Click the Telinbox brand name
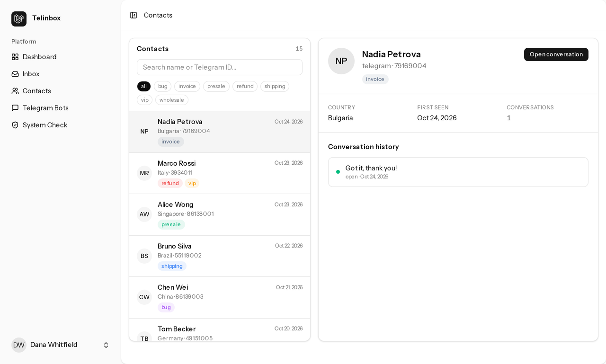The image size is (606, 364). [46, 18]
